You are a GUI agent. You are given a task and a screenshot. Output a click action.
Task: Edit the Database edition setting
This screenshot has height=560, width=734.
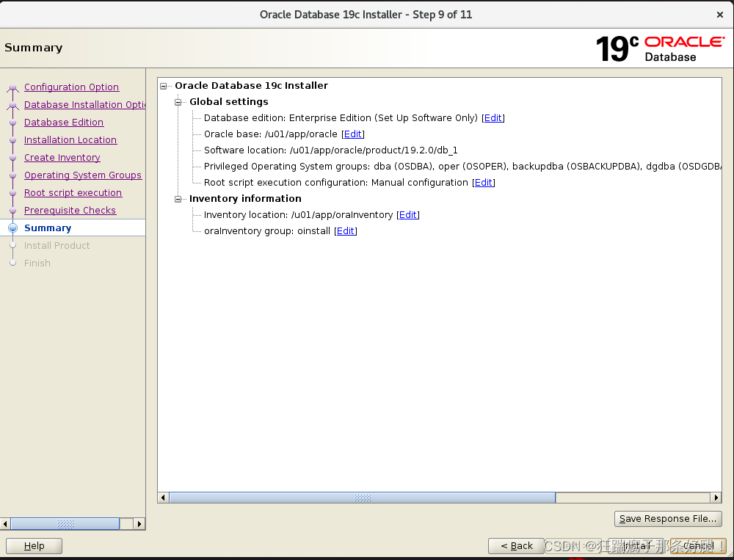(493, 117)
